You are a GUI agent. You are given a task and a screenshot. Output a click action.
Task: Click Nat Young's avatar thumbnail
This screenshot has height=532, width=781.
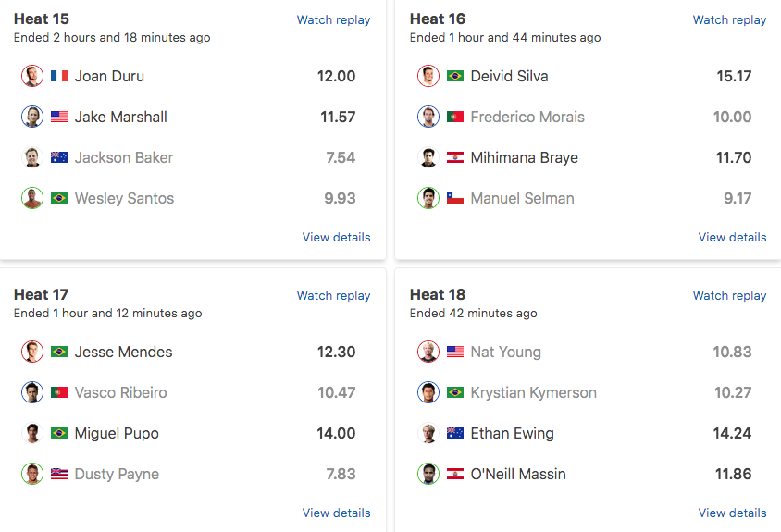(428, 352)
